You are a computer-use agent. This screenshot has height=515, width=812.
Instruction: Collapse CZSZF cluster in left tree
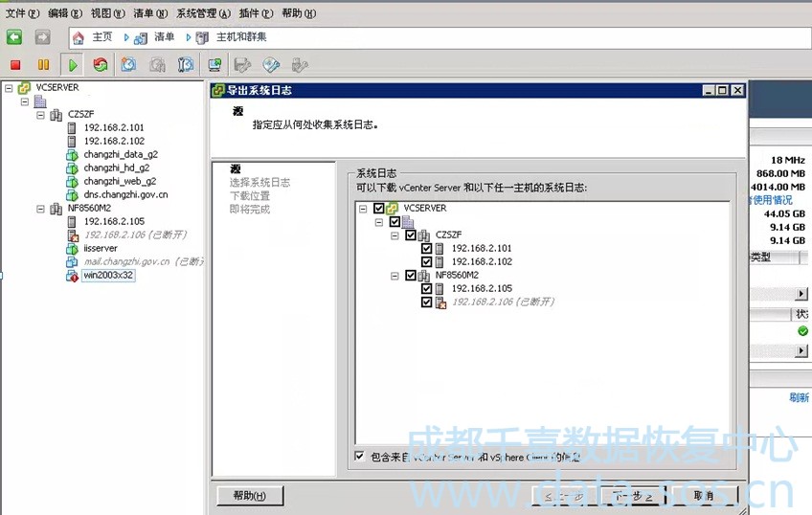(x=40, y=115)
